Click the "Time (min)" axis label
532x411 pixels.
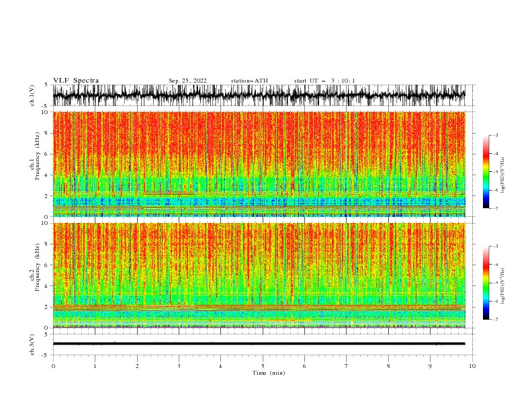[269, 373]
